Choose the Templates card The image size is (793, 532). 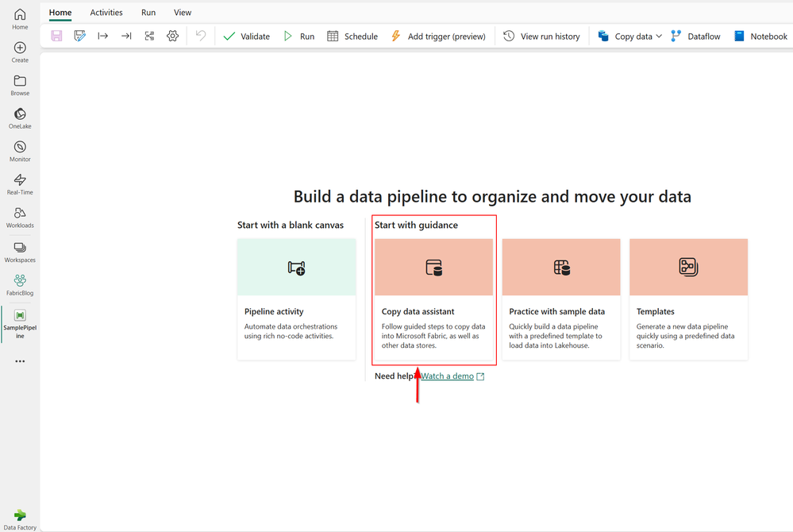[689, 299]
